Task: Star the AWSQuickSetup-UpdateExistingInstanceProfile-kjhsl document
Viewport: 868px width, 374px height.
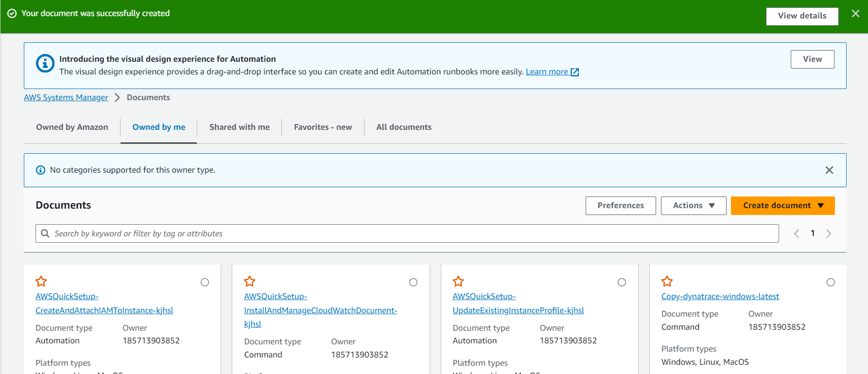Action: 458,281
